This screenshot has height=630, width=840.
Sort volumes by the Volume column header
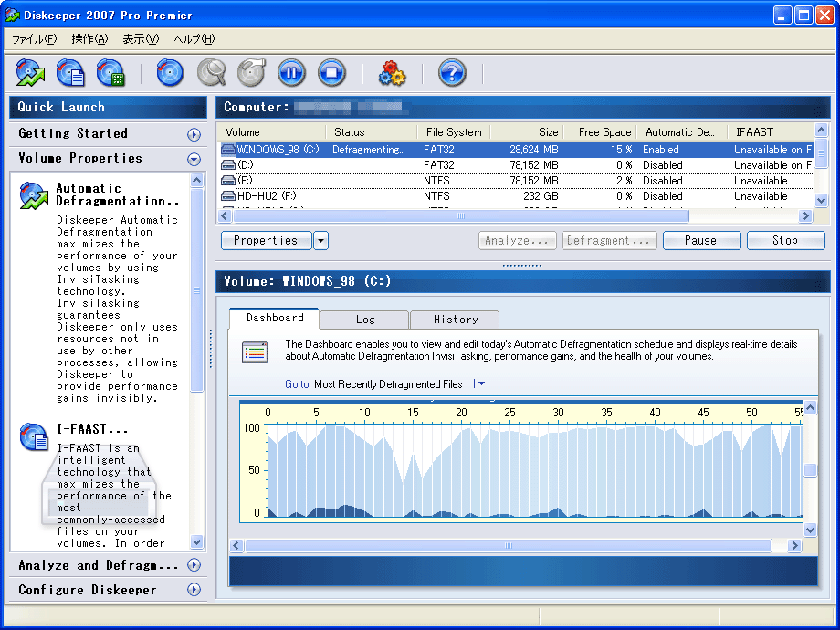point(271,132)
